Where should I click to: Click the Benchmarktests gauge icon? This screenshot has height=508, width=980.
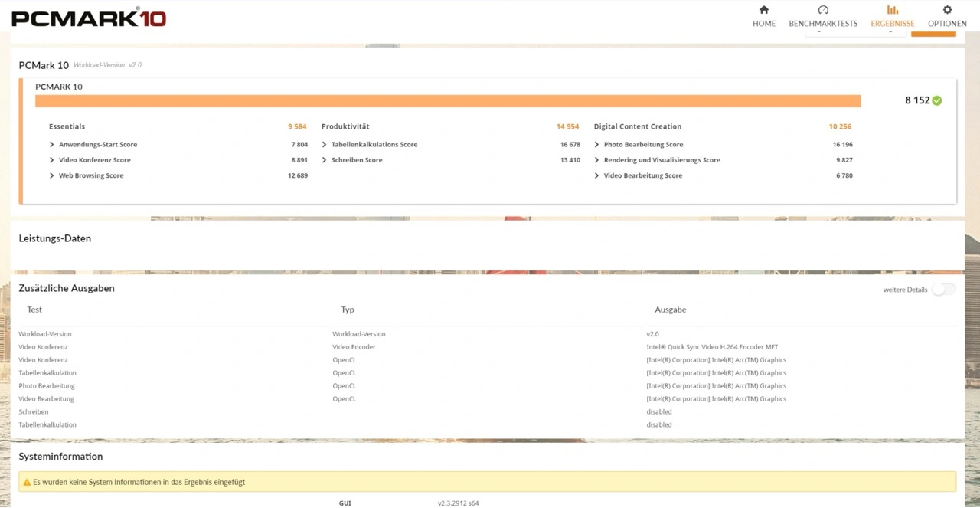(x=823, y=10)
